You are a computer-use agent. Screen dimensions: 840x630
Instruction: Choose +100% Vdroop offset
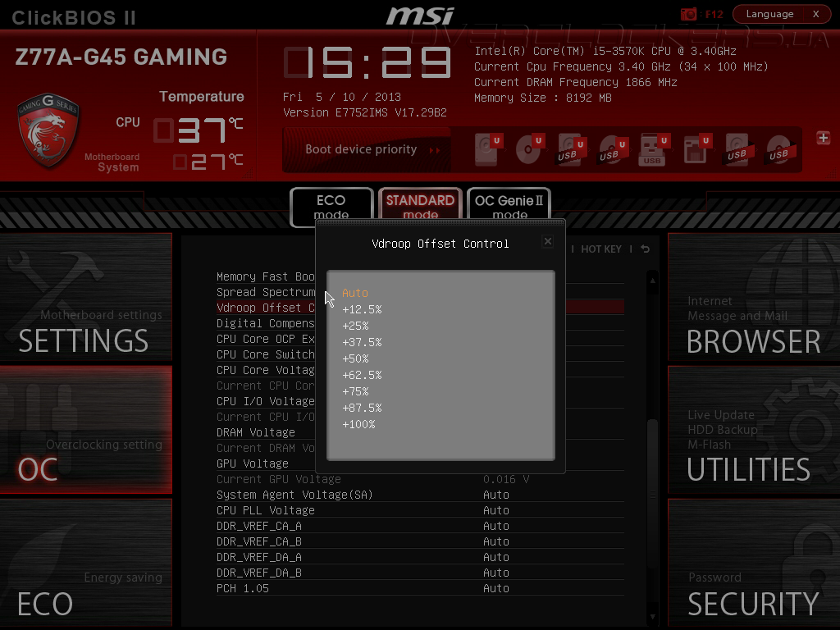coord(358,424)
